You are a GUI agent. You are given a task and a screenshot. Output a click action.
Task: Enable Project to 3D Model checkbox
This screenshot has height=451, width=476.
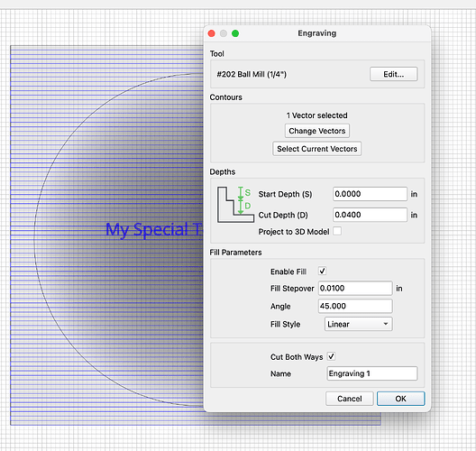(x=337, y=231)
